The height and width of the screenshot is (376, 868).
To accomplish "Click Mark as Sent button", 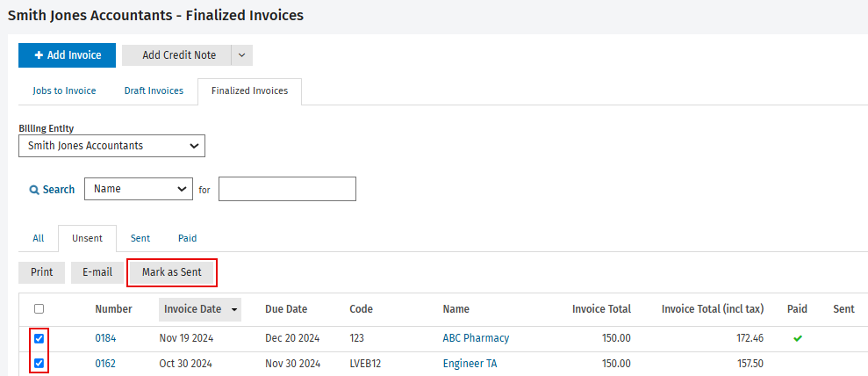I will pyautogui.click(x=172, y=272).
